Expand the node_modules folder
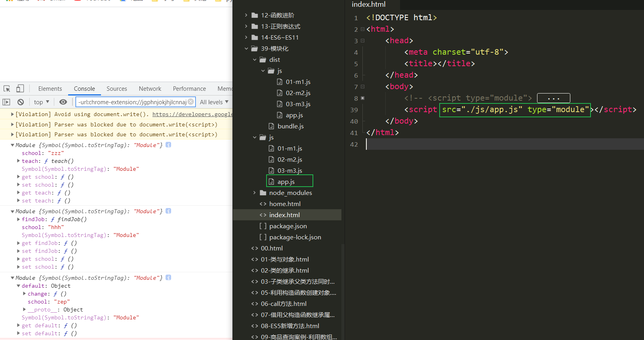The image size is (644, 340). pos(254,193)
